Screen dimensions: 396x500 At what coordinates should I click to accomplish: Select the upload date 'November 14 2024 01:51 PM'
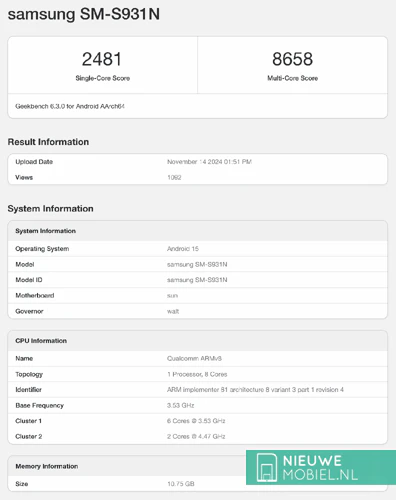(209, 162)
